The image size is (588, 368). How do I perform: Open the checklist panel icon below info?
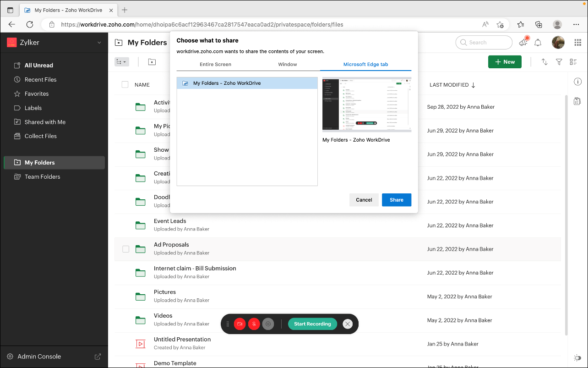pyautogui.click(x=577, y=101)
